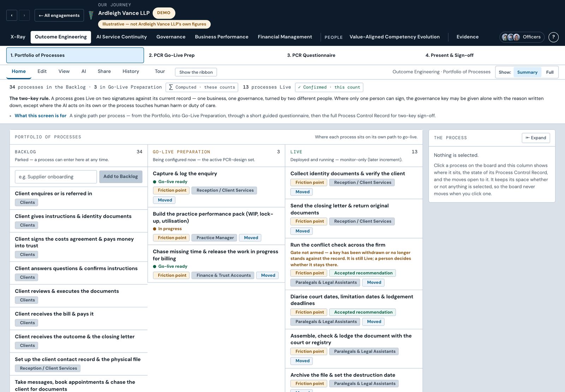Switch to AI Service Continuity tab
The height and width of the screenshot is (392, 565).
121,37
